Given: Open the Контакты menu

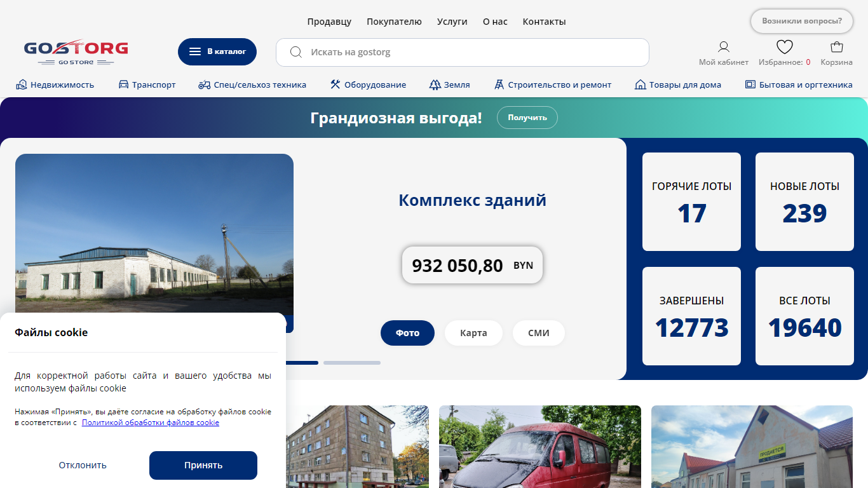Looking at the screenshot, I should coord(544,22).
